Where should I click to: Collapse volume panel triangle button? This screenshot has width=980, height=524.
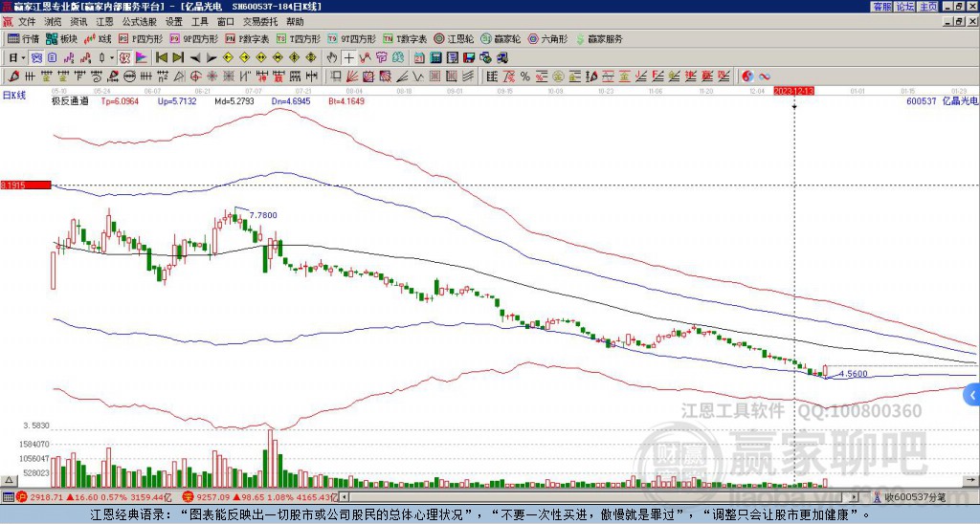point(9,480)
